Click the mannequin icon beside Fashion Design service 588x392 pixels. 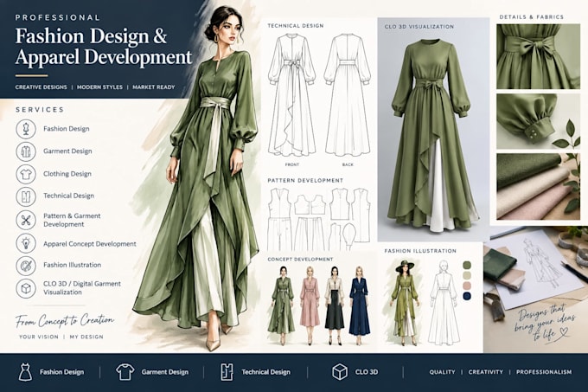[x=26, y=129]
